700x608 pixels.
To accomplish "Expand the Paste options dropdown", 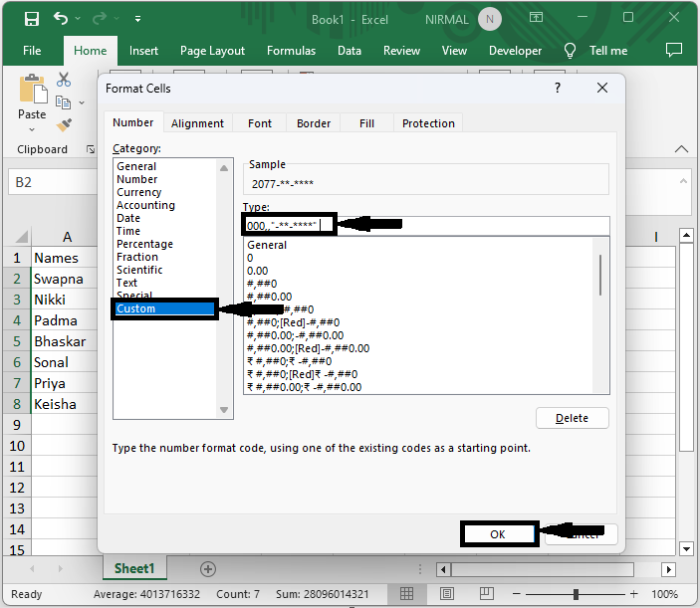I will pos(32,131).
